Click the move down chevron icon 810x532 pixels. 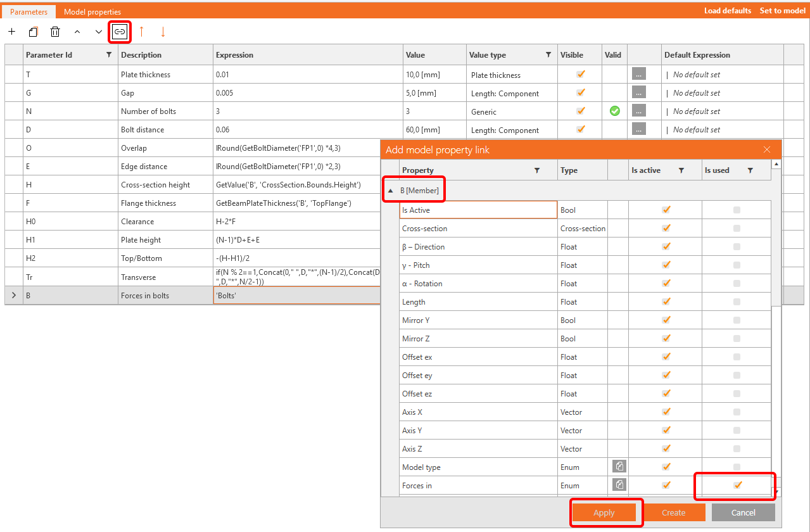(x=99, y=32)
